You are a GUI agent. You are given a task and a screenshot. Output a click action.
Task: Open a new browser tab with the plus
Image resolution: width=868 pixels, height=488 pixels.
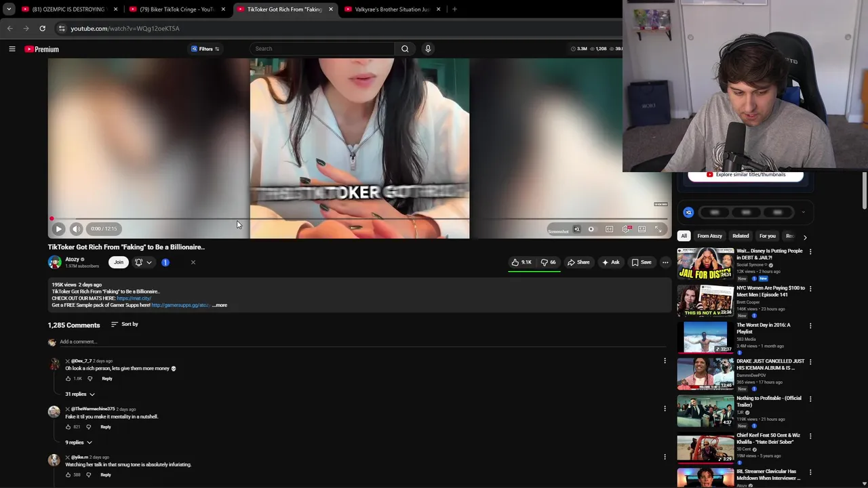[x=454, y=9]
